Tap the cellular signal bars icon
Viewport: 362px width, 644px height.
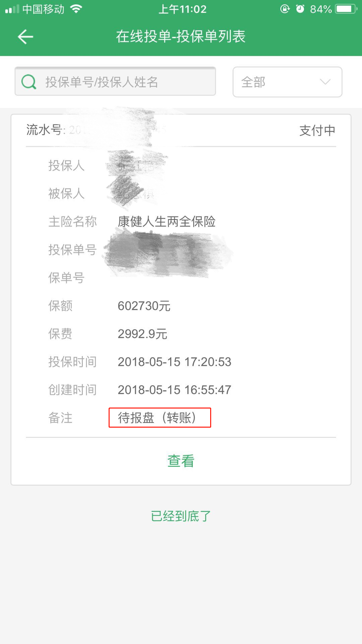(12, 9)
